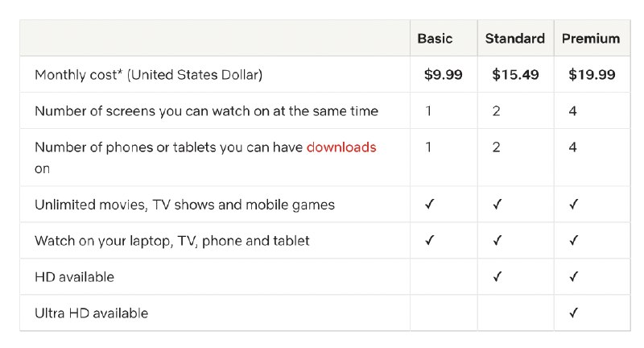This screenshot has width=644, height=348.
Task: Click the Standard checkmark for Unlimited movies
Action: [x=497, y=205]
